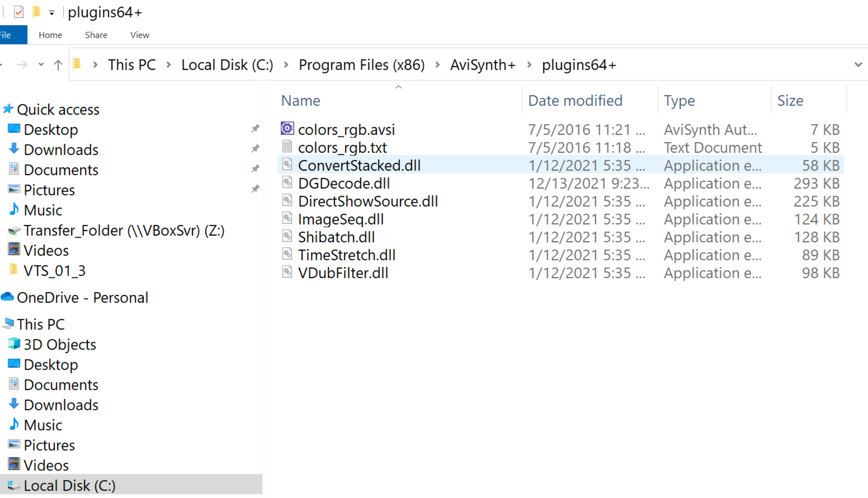Open the View ribbon tab
868x498 pixels.
(x=140, y=35)
